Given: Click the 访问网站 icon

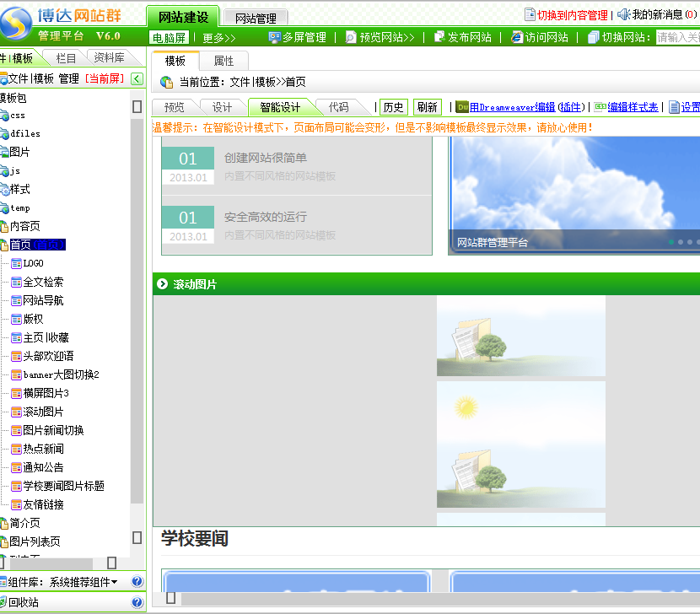Looking at the screenshot, I should click(517, 37).
